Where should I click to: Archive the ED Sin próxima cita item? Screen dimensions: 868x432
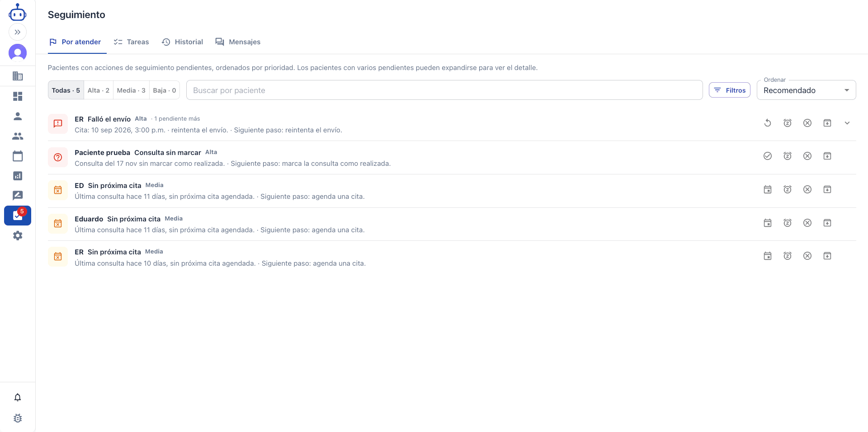827,189
